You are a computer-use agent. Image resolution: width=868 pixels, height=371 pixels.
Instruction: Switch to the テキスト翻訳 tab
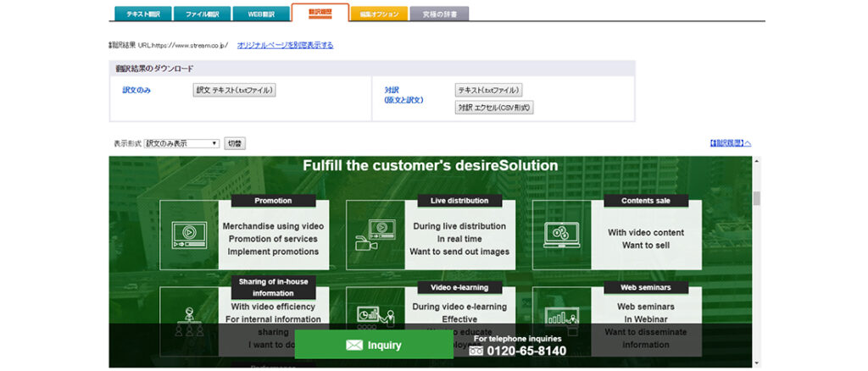pyautogui.click(x=142, y=14)
